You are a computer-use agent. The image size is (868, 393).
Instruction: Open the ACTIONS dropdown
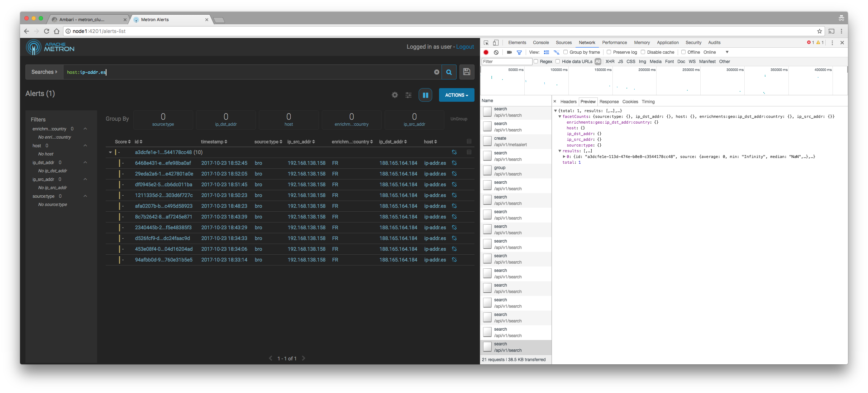(456, 95)
